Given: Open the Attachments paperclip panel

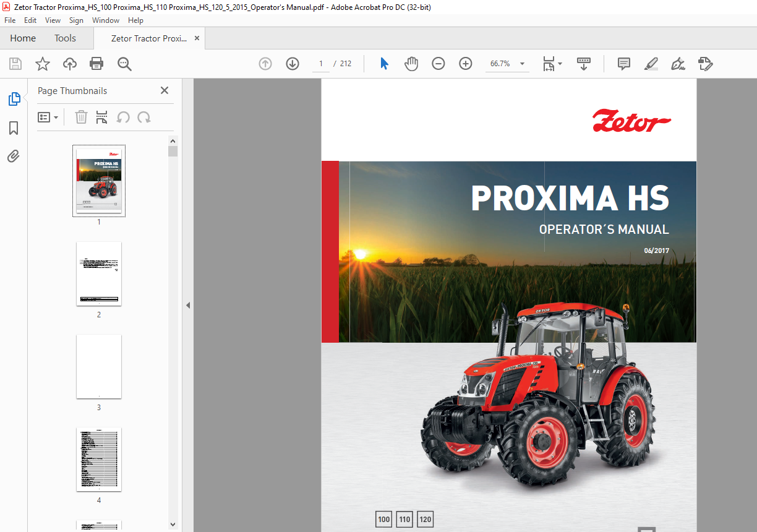Looking at the screenshot, I should point(14,156).
